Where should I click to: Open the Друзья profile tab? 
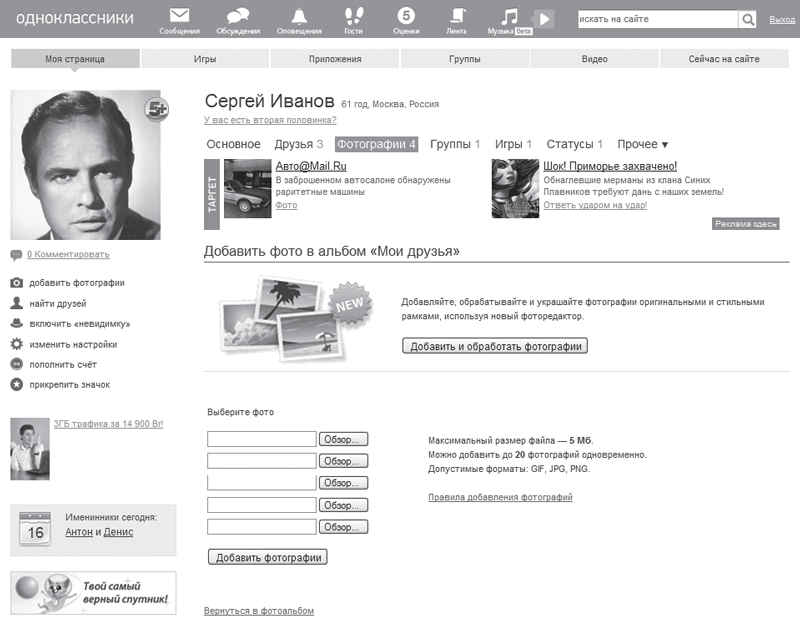pyautogui.click(x=298, y=144)
